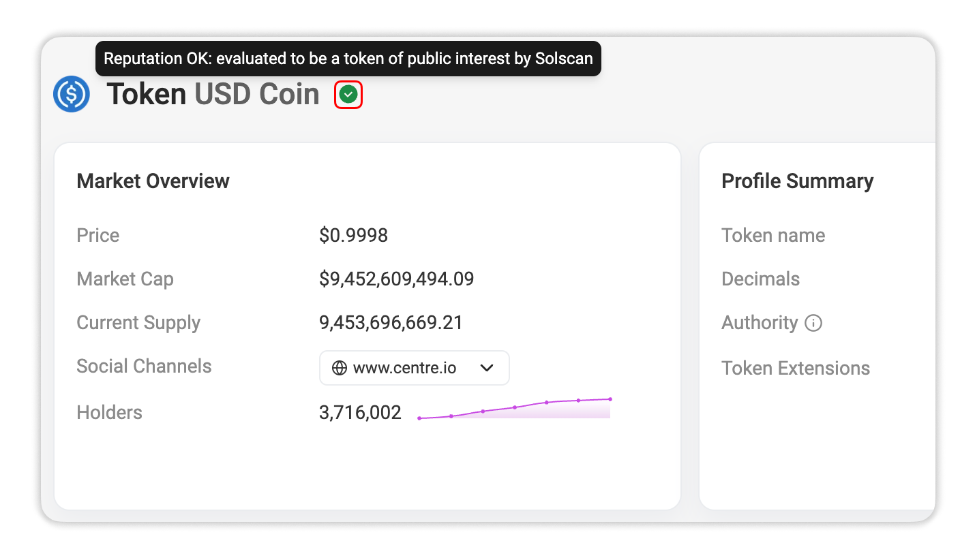The width and height of the screenshot is (975, 560).
Task: Click the Price value $0.9998
Action: pos(353,236)
